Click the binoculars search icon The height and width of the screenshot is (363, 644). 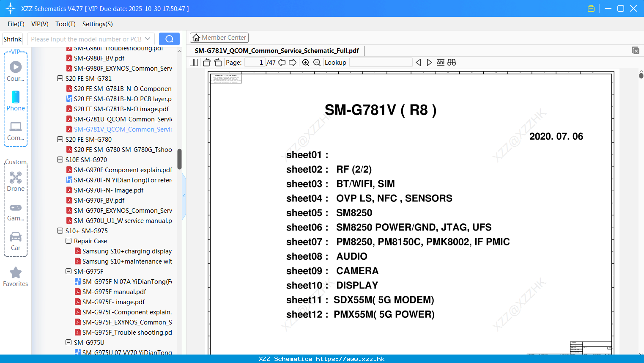452,62
